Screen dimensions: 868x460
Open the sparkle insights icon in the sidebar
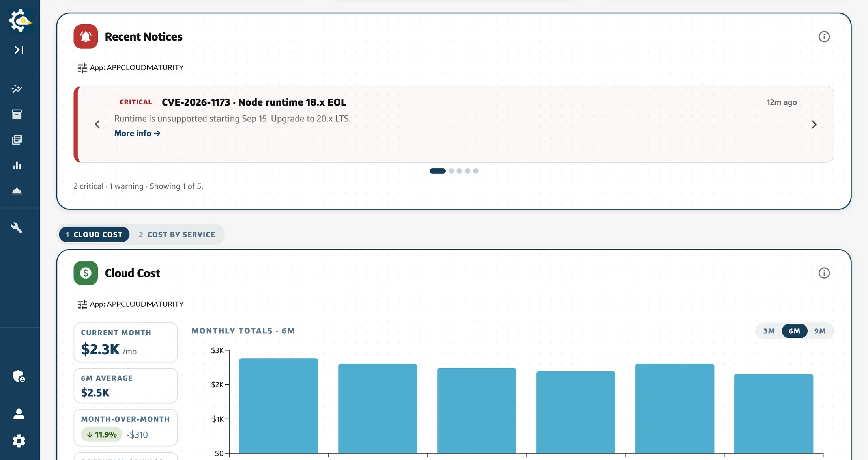click(x=17, y=89)
